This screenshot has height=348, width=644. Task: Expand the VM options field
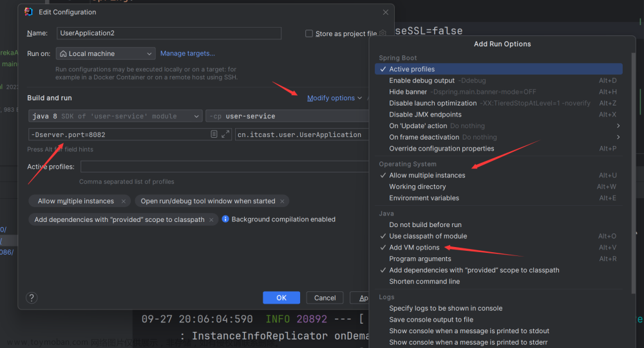225,134
